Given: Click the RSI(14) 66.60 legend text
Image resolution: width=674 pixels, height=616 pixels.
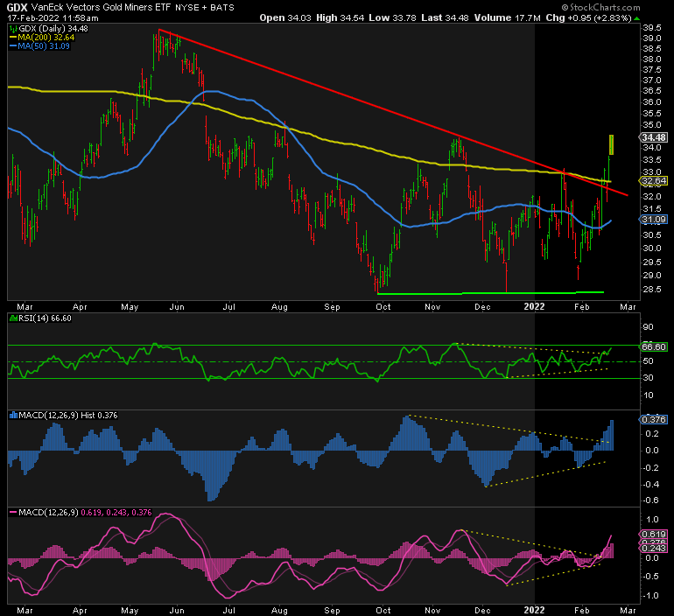Looking at the screenshot, I should [x=45, y=318].
